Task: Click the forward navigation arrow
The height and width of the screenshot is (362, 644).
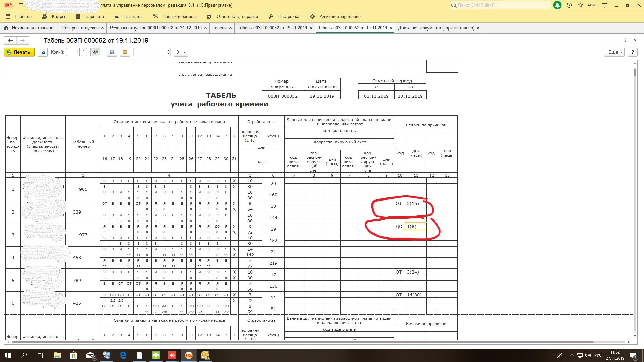Action: point(22,41)
